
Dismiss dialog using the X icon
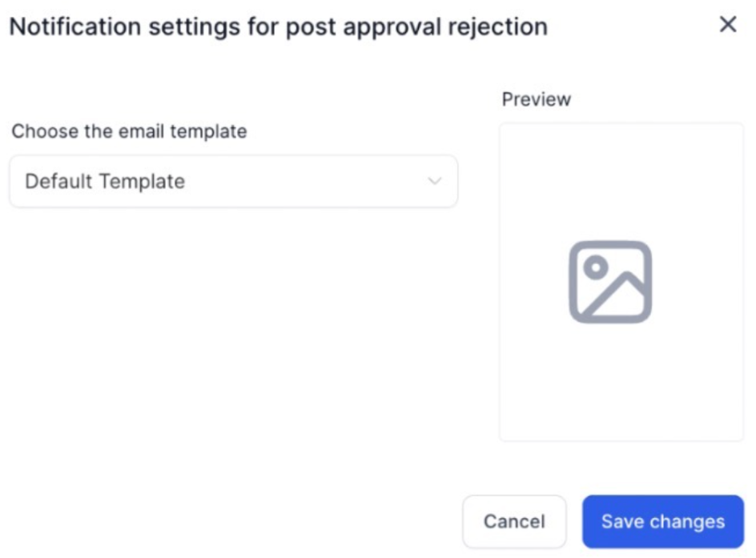point(727,25)
